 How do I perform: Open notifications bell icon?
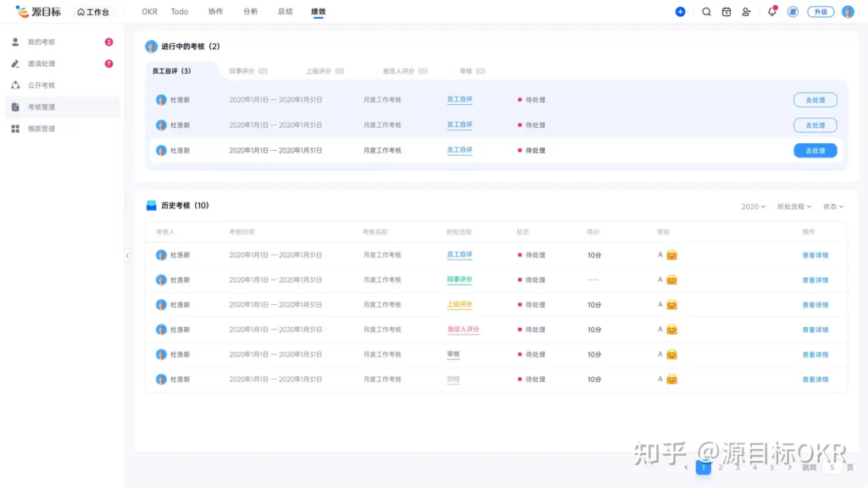(771, 12)
